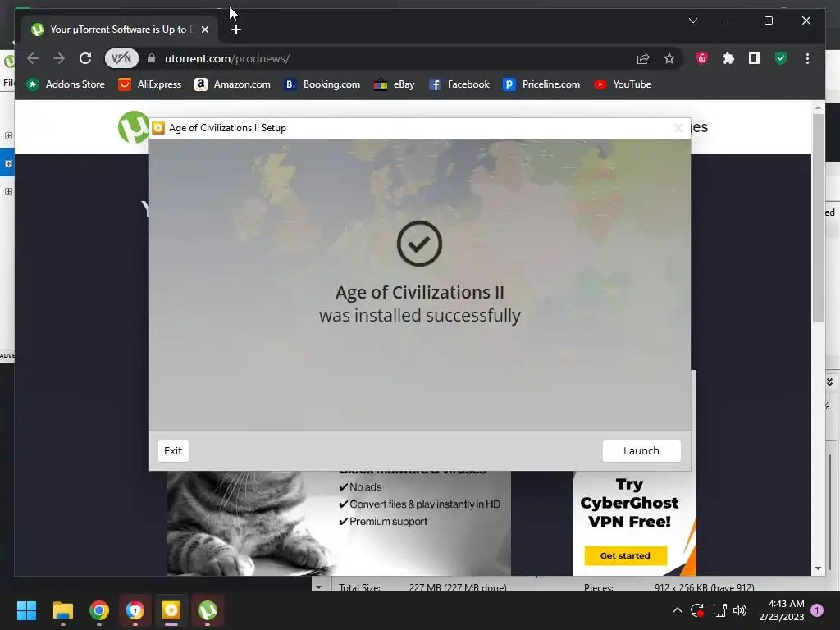Image resolution: width=840 pixels, height=630 pixels.
Task: Reload the uTorrent page
Action: pyautogui.click(x=85, y=58)
